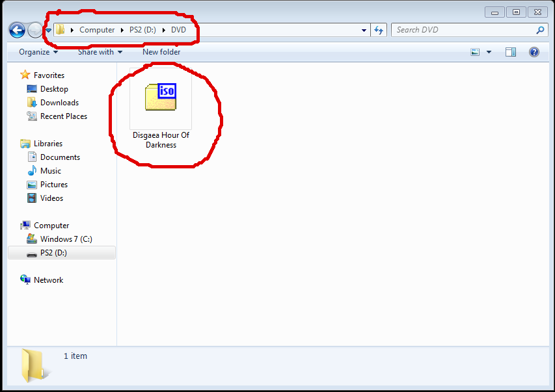Open the recent pages dropdown arrow
This screenshot has width=555, height=392.
[x=48, y=30]
